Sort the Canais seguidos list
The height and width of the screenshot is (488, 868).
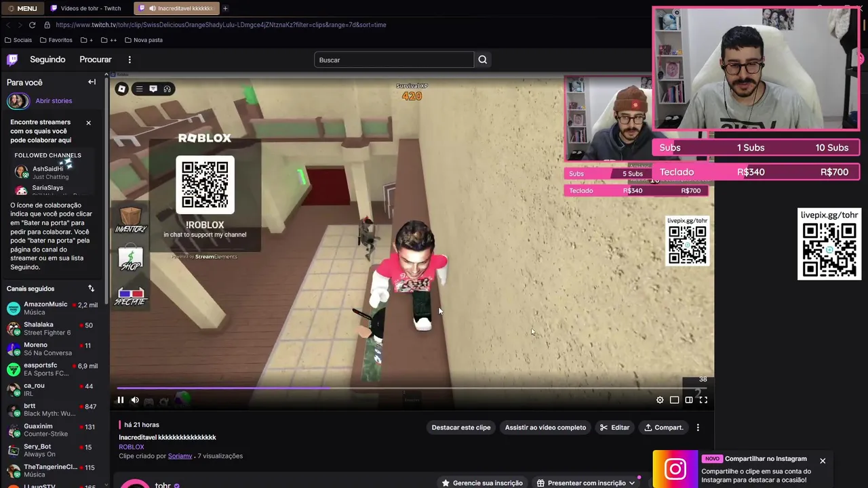91,289
